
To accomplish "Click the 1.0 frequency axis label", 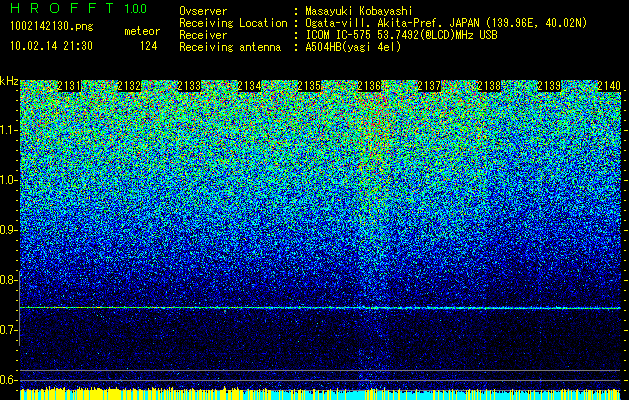I will click(8, 180).
